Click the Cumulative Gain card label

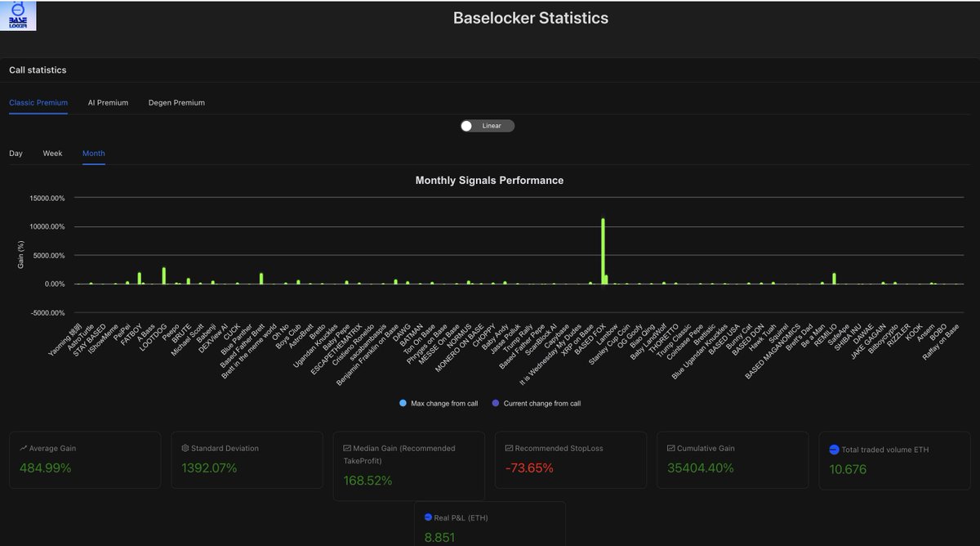point(706,449)
